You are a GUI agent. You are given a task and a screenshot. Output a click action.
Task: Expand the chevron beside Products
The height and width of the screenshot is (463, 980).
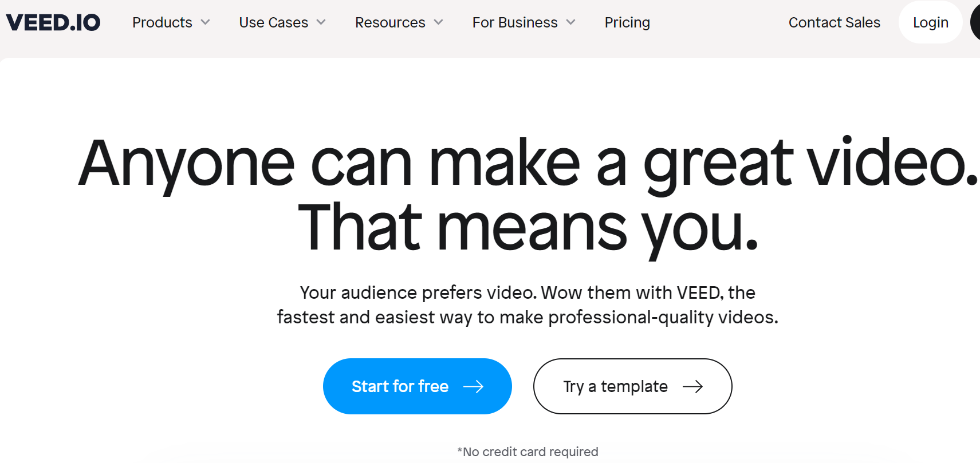click(206, 22)
